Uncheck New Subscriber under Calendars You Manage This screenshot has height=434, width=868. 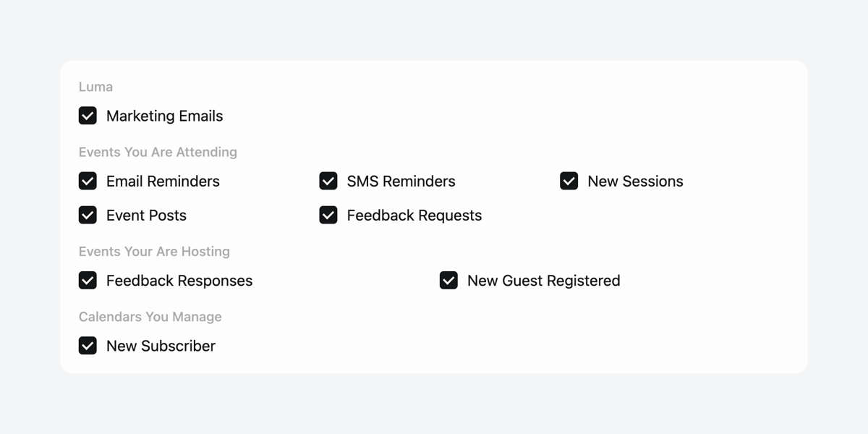tap(88, 345)
